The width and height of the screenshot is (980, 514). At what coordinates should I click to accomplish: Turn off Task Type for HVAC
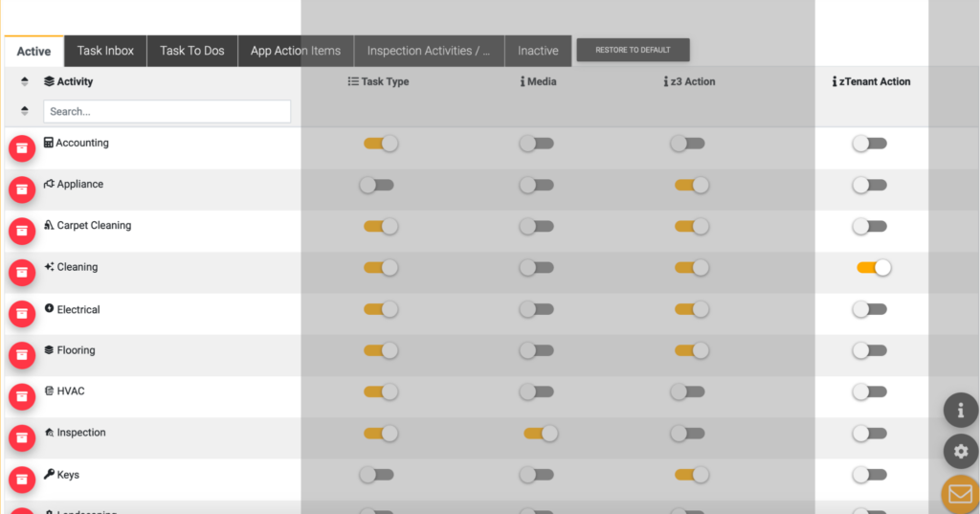click(381, 392)
